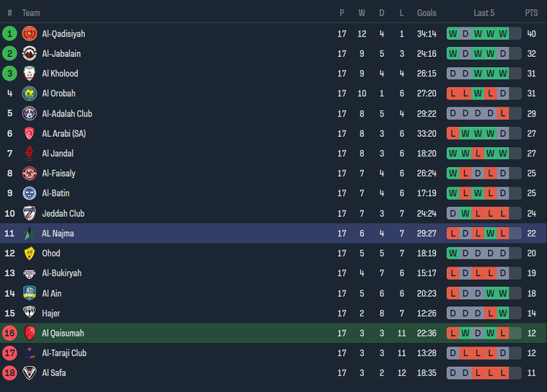Image resolution: width=547 pixels, height=392 pixels.
Task: Click the Al Orobah yellow crest icon
Action: 29,93
